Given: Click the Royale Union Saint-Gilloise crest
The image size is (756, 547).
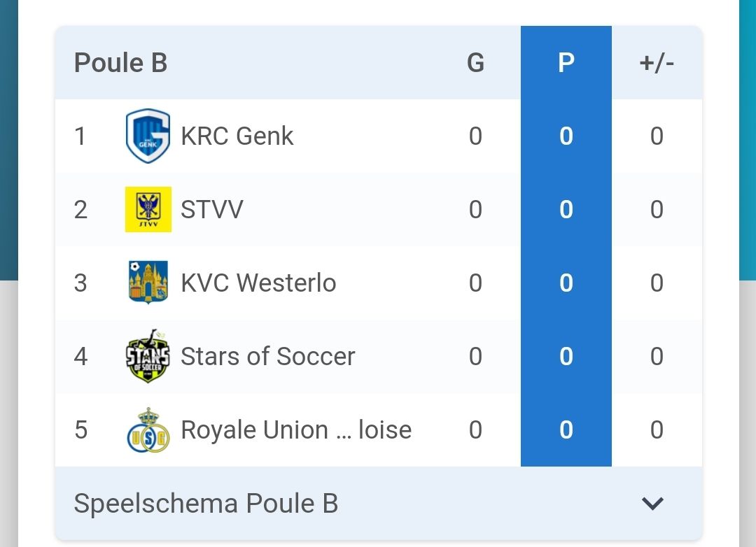Looking at the screenshot, I should (148, 429).
